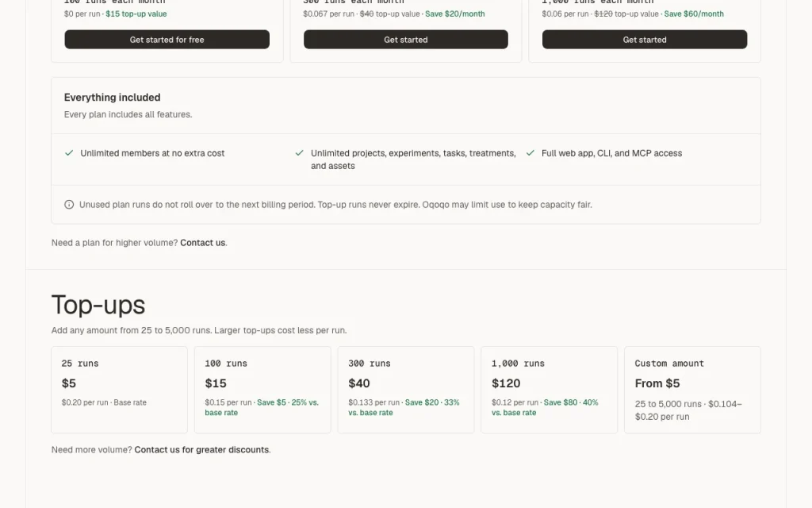The image size is (812, 508).
Task: Follow 'Contact us for greater discounts' link
Action: [x=201, y=450]
